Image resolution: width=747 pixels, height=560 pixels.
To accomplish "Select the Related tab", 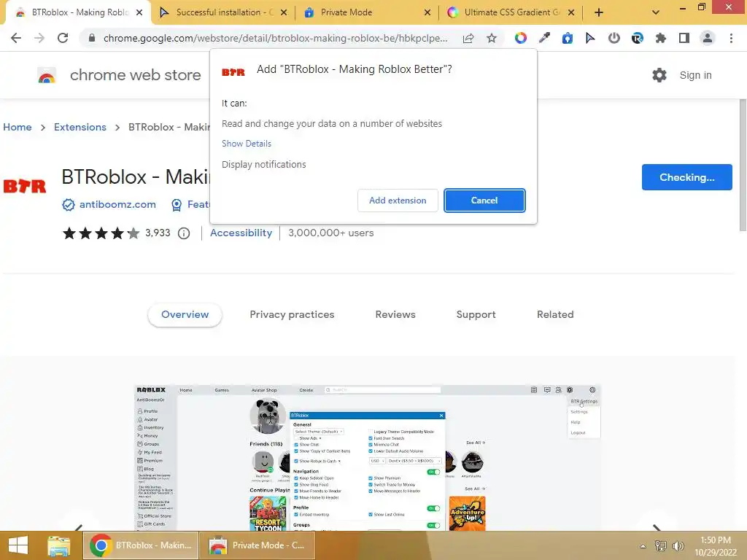I will (555, 314).
